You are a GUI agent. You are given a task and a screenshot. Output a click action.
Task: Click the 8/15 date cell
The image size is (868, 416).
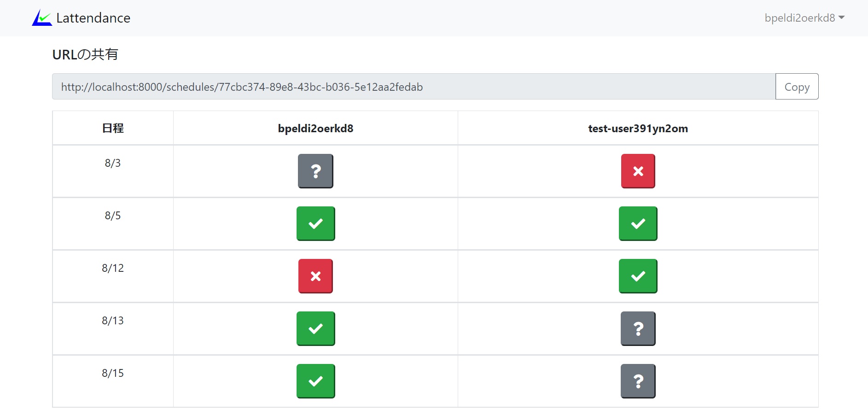click(113, 381)
